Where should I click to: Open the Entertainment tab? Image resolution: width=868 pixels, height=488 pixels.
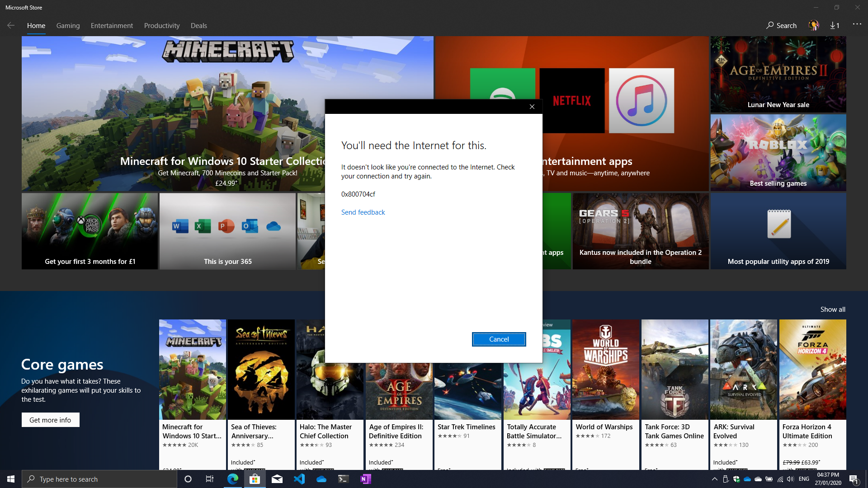[x=112, y=26]
